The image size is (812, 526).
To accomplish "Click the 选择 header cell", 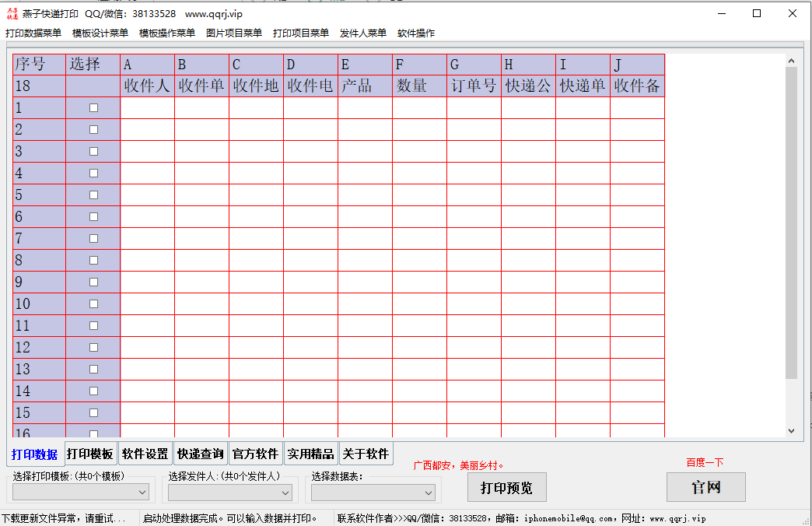I will 93,65.
